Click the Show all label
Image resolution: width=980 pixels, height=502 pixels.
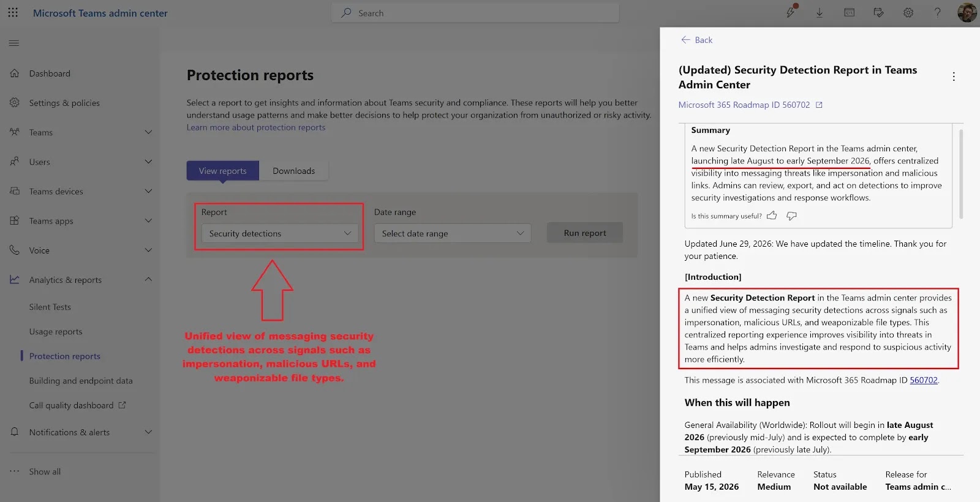pyautogui.click(x=45, y=471)
